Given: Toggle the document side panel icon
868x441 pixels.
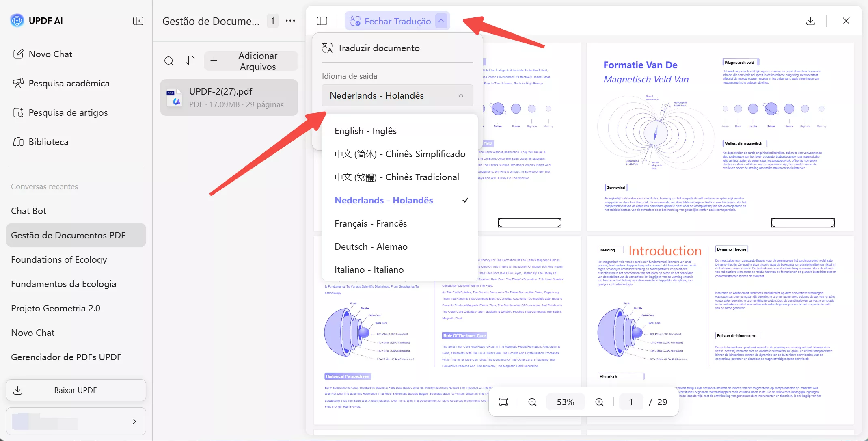Looking at the screenshot, I should point(322,21).
